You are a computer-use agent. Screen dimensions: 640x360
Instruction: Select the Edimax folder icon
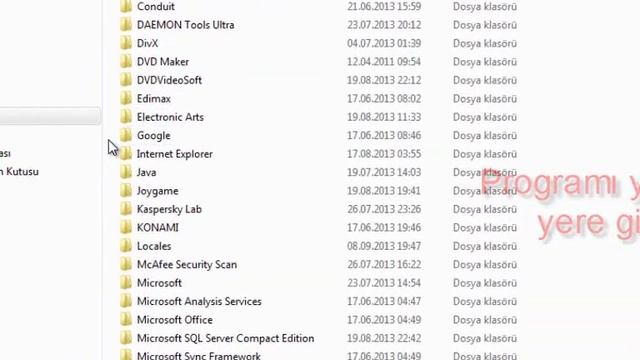click(126, 98)
